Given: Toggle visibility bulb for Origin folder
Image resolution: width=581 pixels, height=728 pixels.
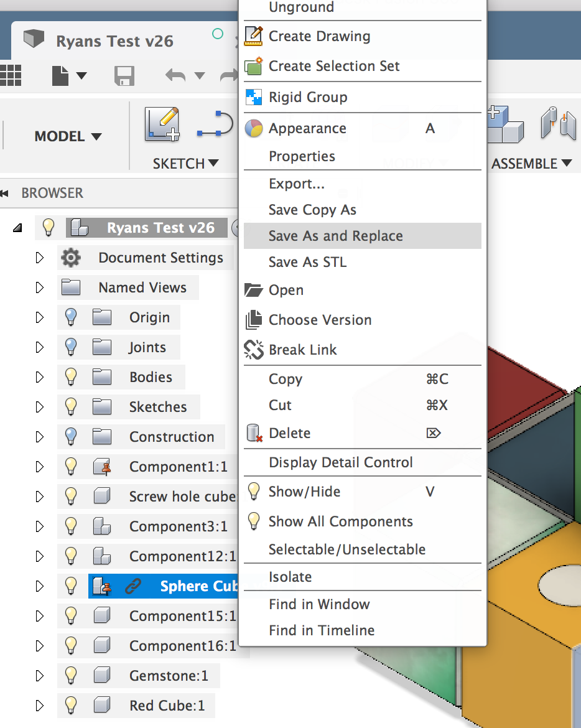Looking at the screenshot, I should 70,317.
